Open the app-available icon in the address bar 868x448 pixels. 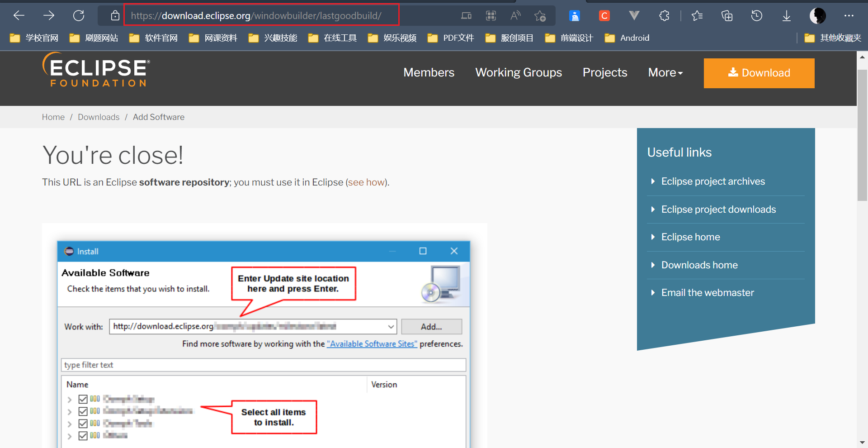point(466,16)
